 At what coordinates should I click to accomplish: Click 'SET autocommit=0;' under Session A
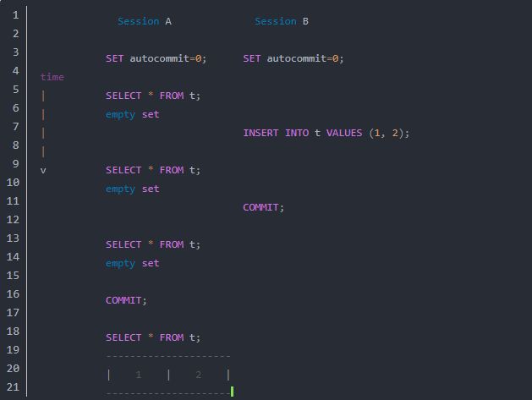(x=156, y=58)
